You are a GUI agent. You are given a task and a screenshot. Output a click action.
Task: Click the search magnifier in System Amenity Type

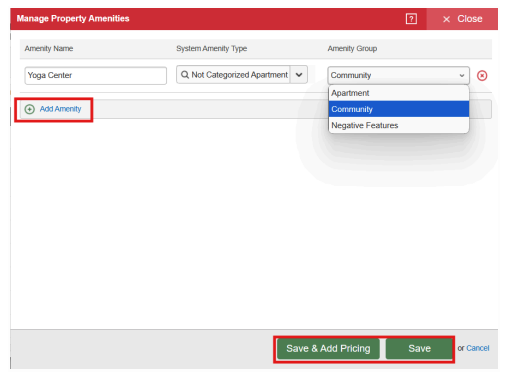point(185,75)
